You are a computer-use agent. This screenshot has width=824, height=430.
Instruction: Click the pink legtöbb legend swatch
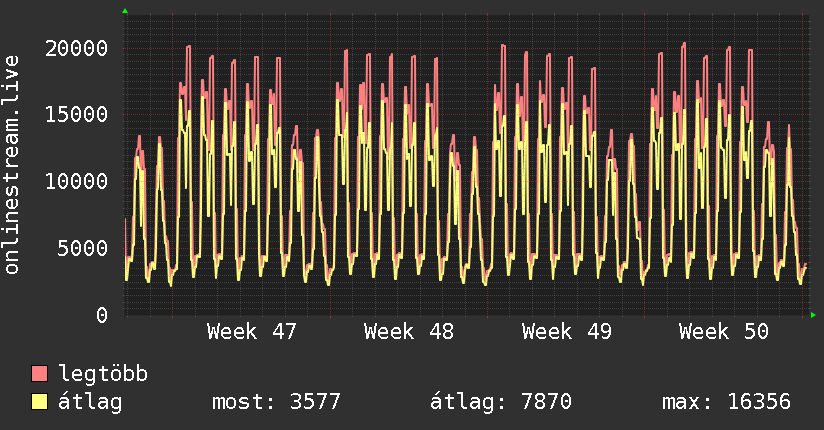(39, 373)
